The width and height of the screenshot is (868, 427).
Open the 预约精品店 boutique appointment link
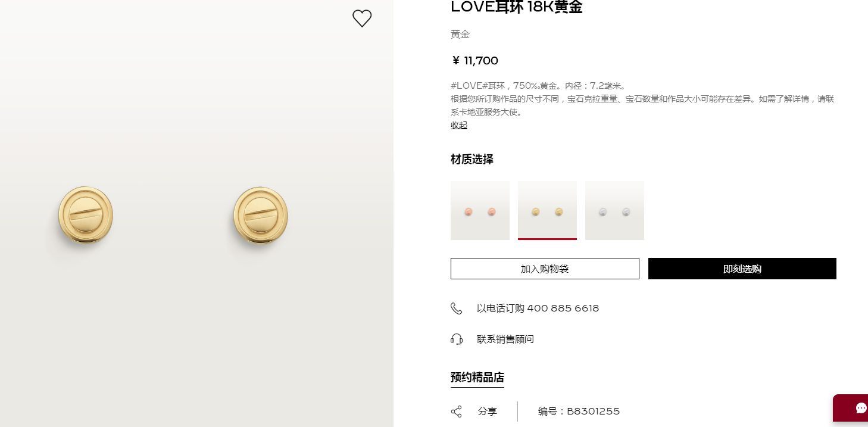[x=477, y=378]
